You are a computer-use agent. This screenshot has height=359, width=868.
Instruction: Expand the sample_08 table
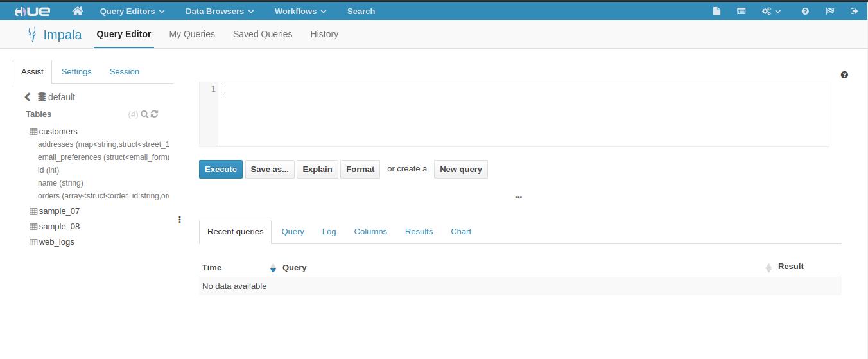pyautogui.click(x=59, y=227)
